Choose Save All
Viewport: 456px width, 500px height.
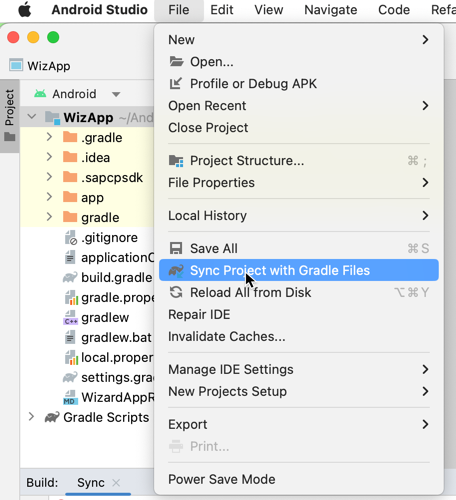pyautogui.click(x=299, y=248)
